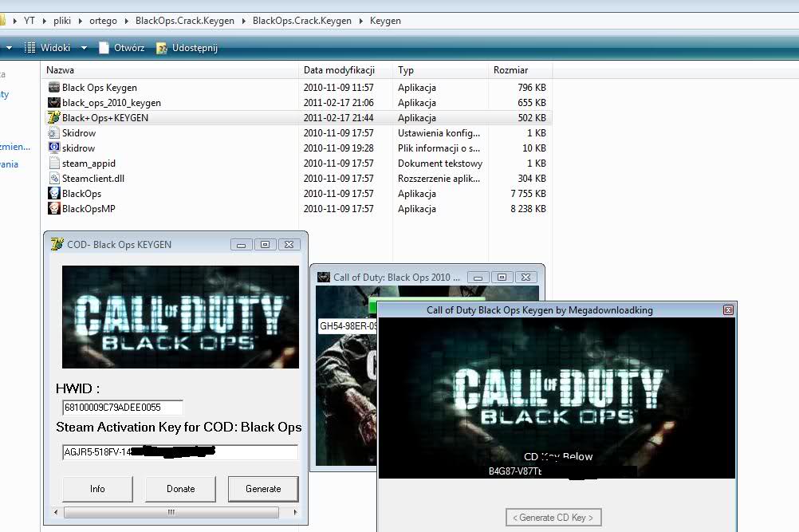This screenshot has height=532, width=799.
Task: Expand the breadcrumb arrow after pliki
Action: pyautogui.click(x=81, y=21)
